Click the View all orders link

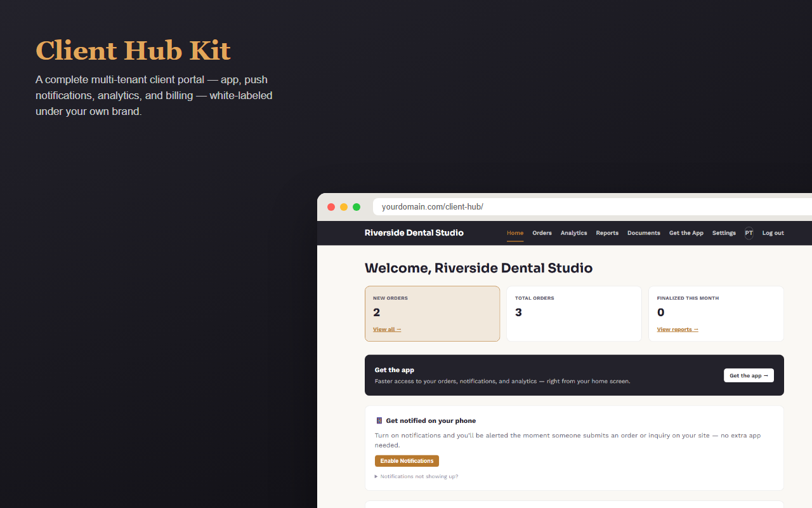point(387,330)
